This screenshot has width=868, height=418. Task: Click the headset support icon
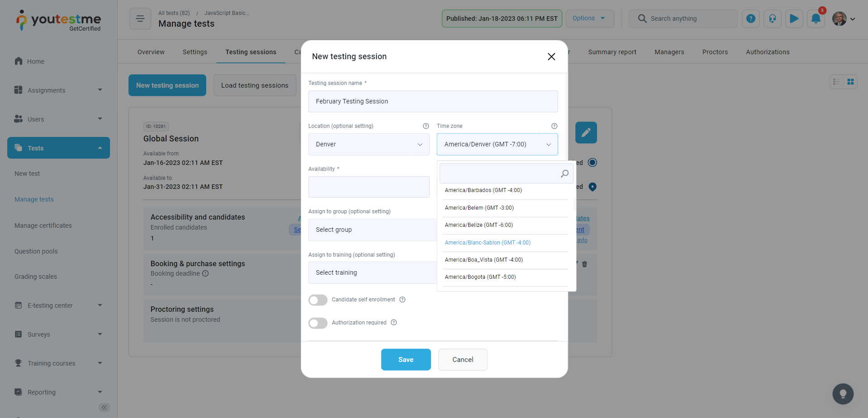tap(772, 19)
